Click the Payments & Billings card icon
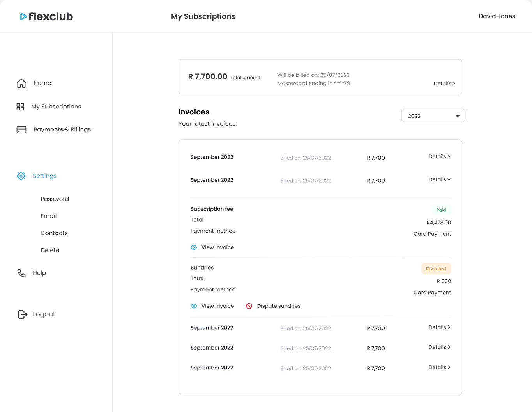Image resolution: width=532 pixels, height=412 pixels. click(x=21, y=130)
